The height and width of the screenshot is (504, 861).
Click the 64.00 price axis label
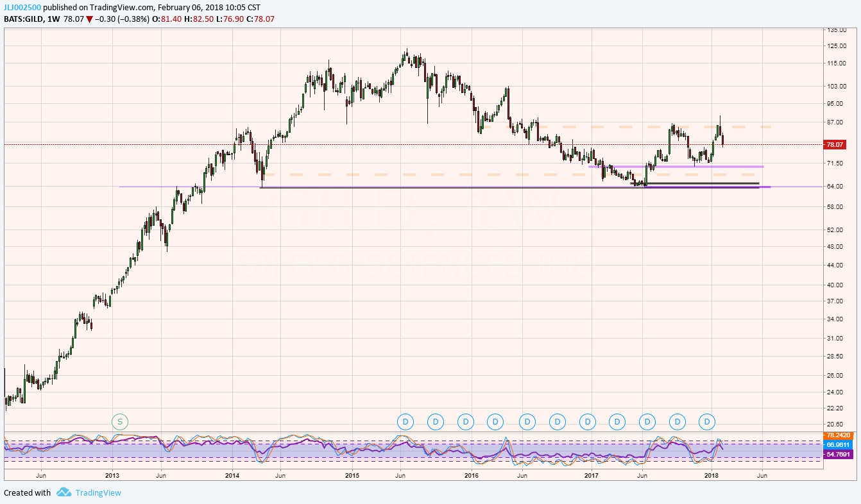point(836,187)
